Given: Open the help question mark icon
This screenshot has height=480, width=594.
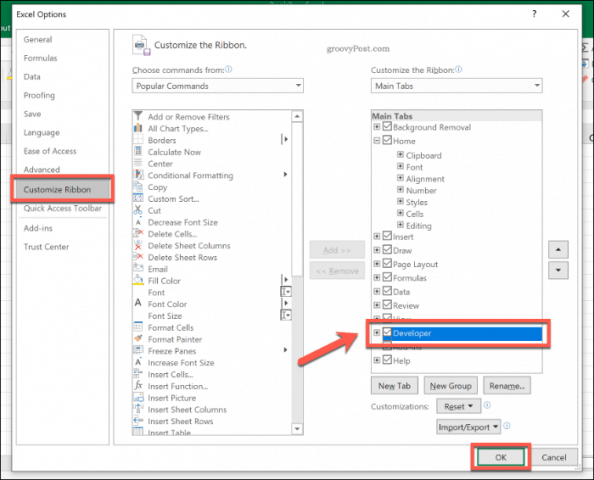Looking at the screenshot, I should click(534, 14).
